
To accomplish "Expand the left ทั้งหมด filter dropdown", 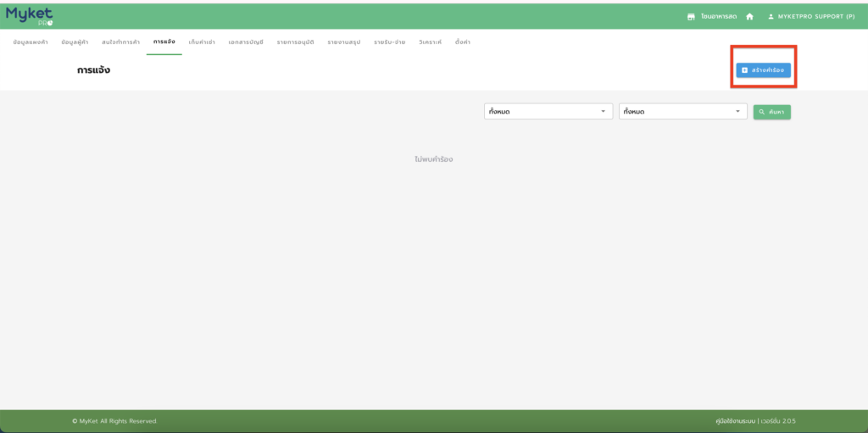I will [548, 112].
